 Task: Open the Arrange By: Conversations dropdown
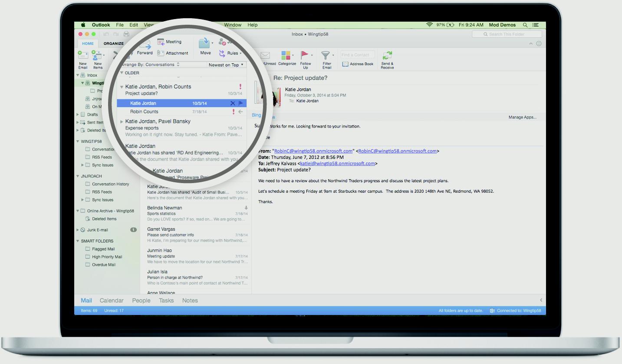coord(151,65)
